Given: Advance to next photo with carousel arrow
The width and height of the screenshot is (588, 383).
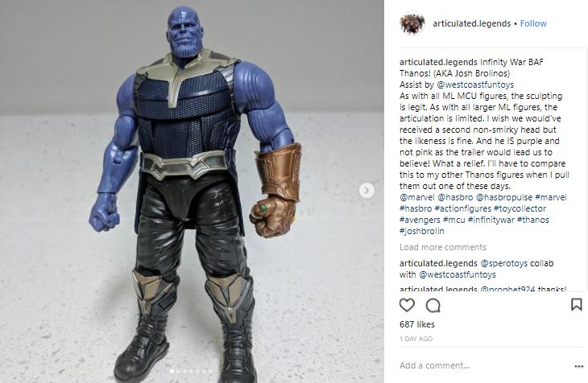Looking at the screenshot, I should pos(366,191).
